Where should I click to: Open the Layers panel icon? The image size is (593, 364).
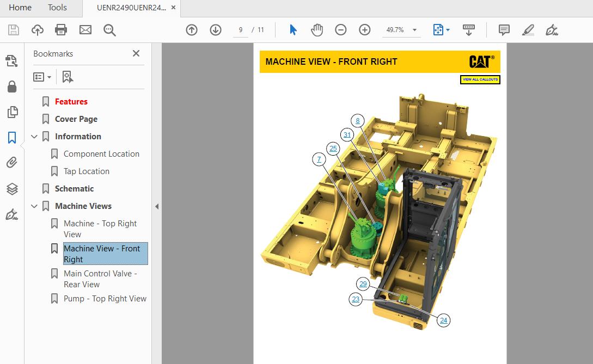point(12,189)
